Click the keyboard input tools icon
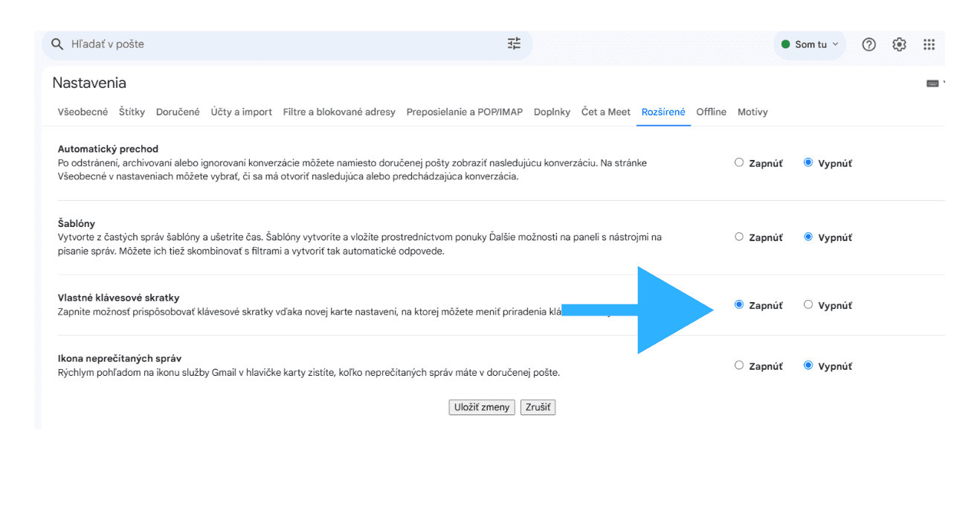This screenshot has width=980, height=509. tap(932, 83)
